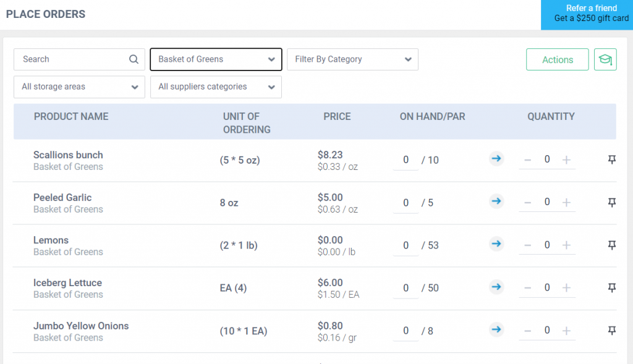The image size is (633, 364).
Task: Open the Basket of Greens supplier dropdown
Action: 216,59
